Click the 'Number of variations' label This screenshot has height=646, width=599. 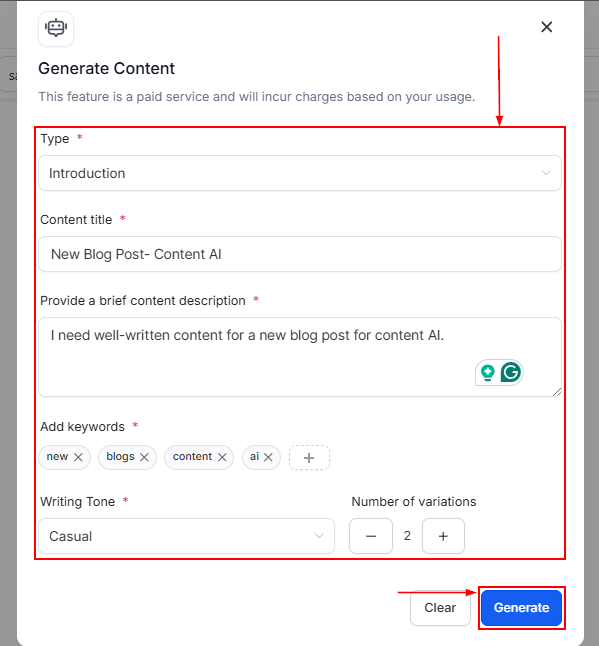(x=414, y=501)
